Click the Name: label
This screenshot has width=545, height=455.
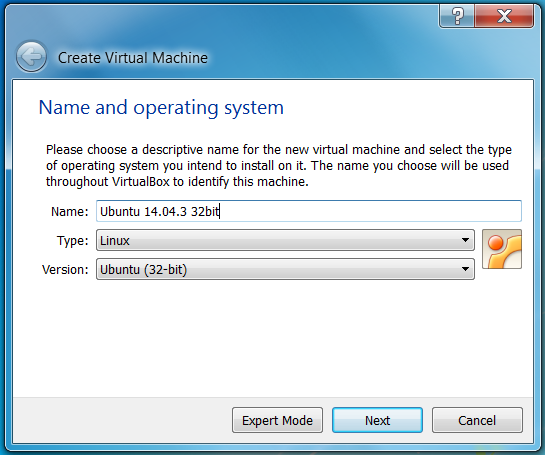tap(70, 211)
